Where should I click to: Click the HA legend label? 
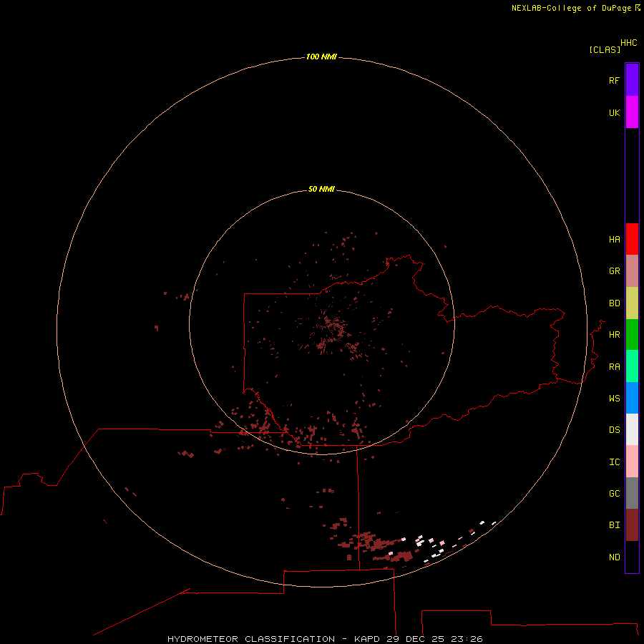click(x=614, y=240)
